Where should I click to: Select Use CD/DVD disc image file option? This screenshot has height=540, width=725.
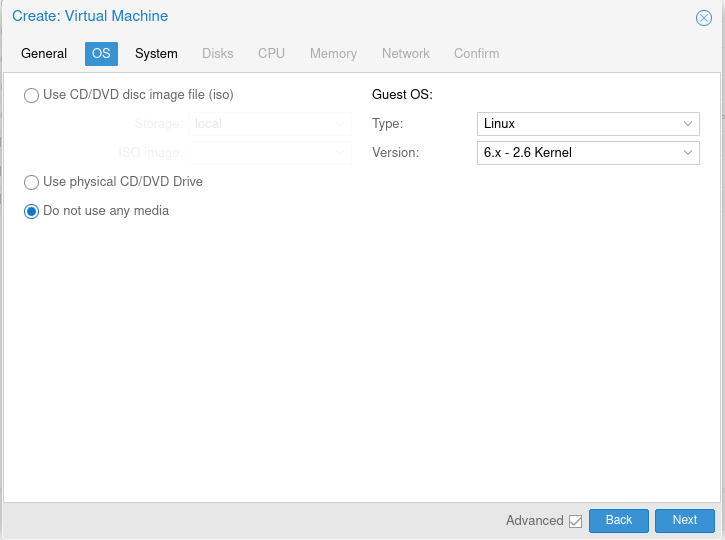(32, 96)
